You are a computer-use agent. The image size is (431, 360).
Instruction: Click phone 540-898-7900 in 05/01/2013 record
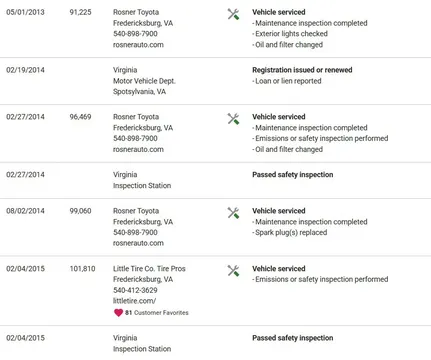(135, 34)
